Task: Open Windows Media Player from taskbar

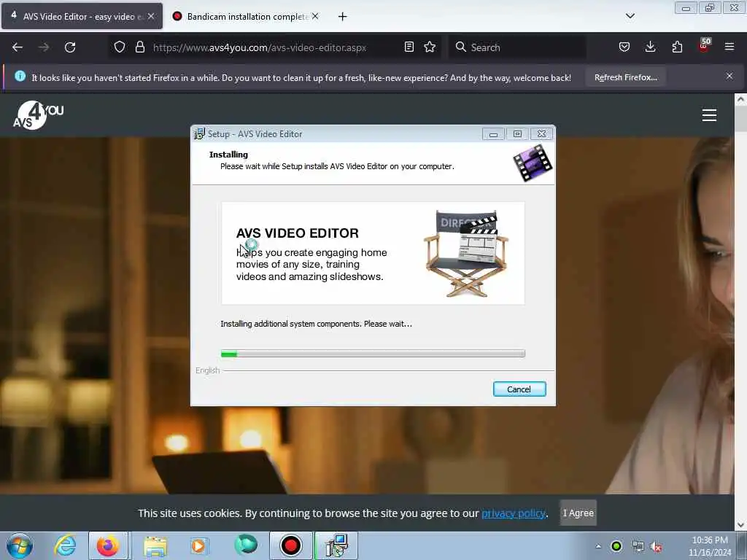Action: tap(199, 545)
